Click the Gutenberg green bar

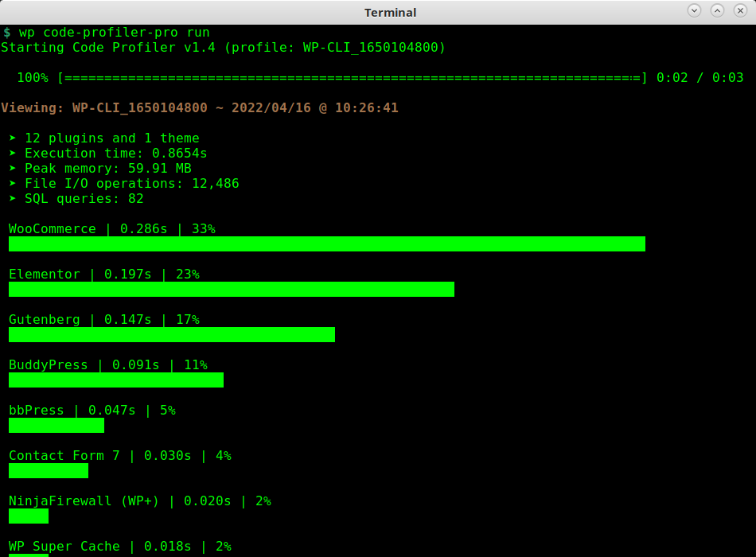click(x=172, y=335)
